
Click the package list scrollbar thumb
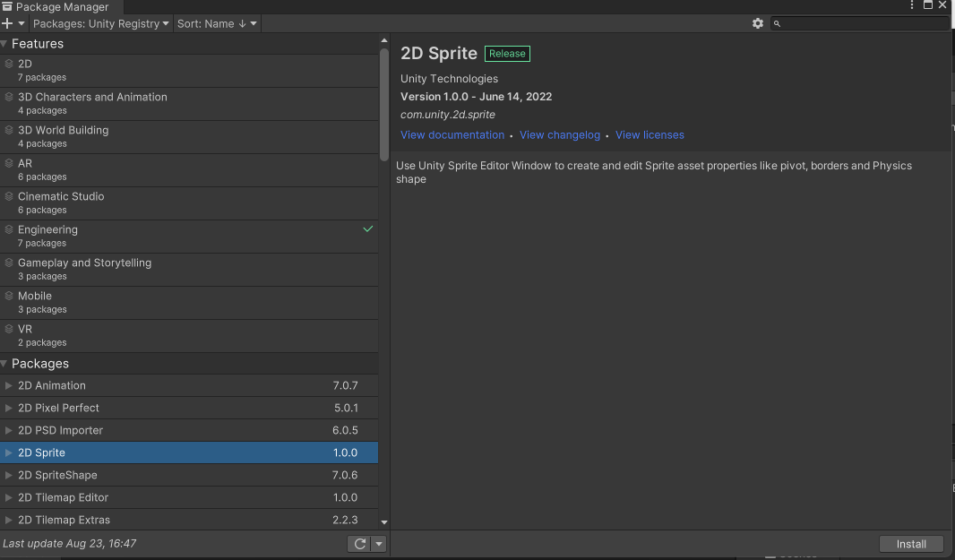383,104
